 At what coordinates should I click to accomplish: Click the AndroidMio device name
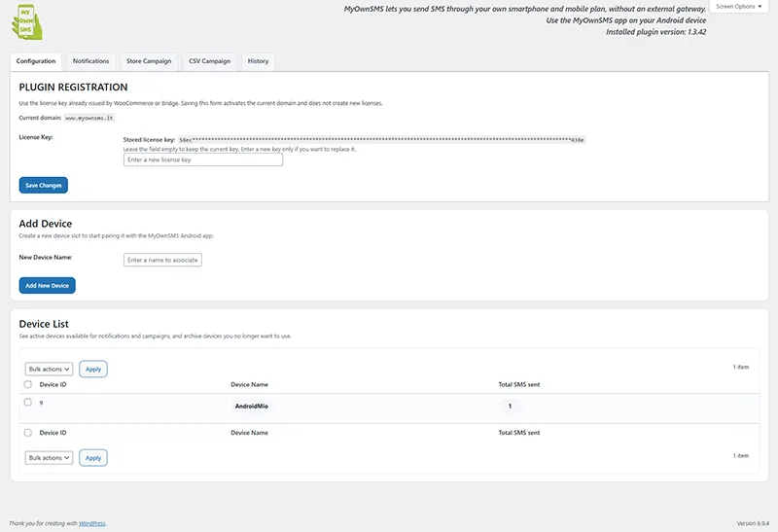click(x=251, y=406)
